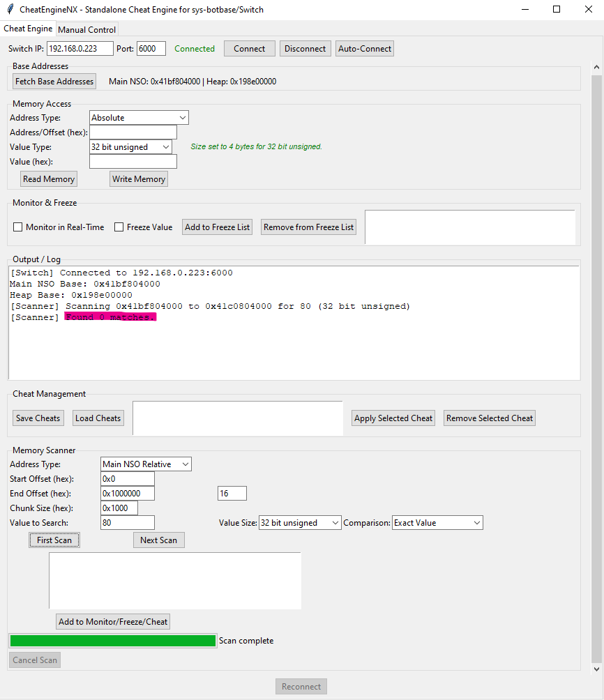The image size is (604, 700).
Task: Click the Value to Search field
Action: pos(128,523)
